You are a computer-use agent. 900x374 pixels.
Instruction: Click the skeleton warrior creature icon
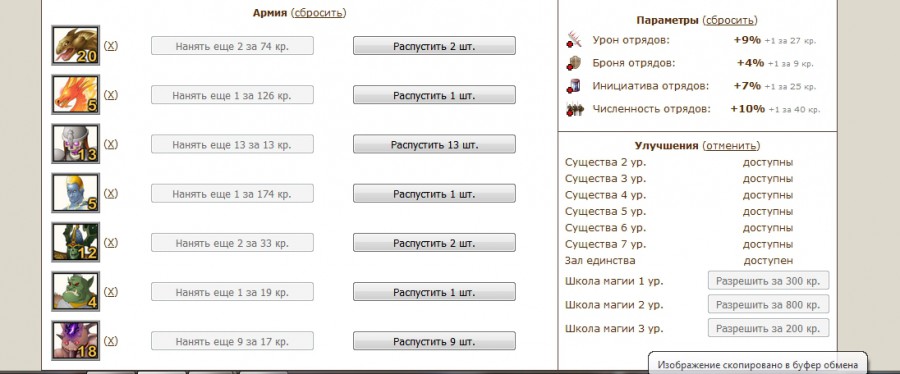click(76, 144)
